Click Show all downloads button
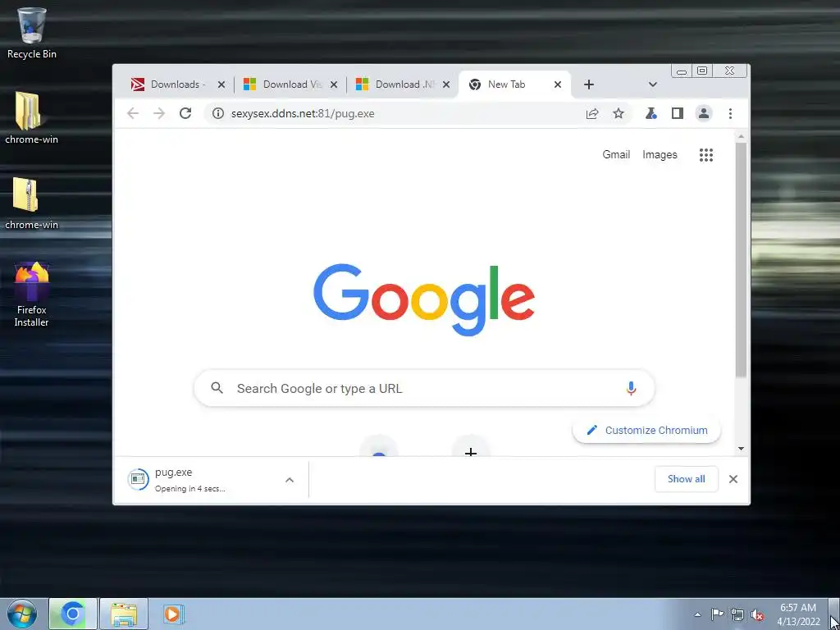The width and height of the screenshot is (840, 630). click(x=687, y=479)
